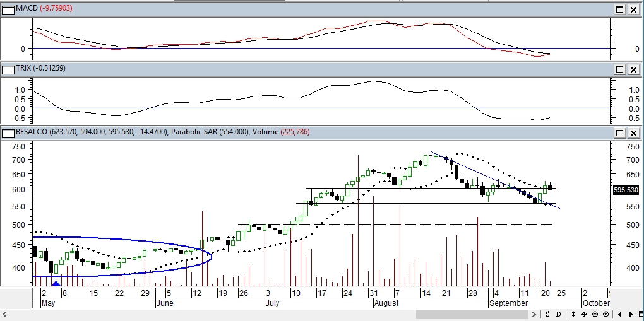Close the TRIX inner window

pyautogui.click(x=634, y=69)
